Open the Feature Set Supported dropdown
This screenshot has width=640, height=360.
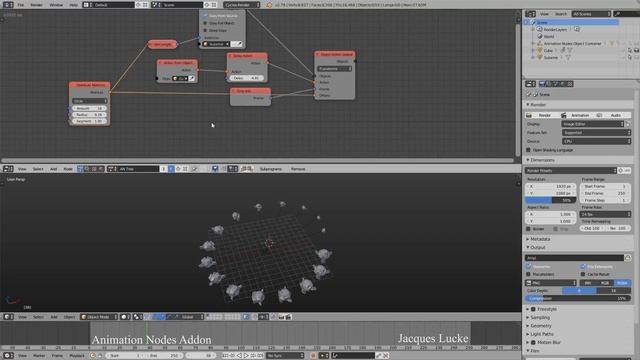pos(596,132)
